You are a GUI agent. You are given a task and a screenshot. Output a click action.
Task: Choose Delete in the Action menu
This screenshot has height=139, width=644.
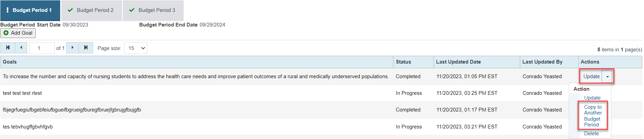pos(591,134)
